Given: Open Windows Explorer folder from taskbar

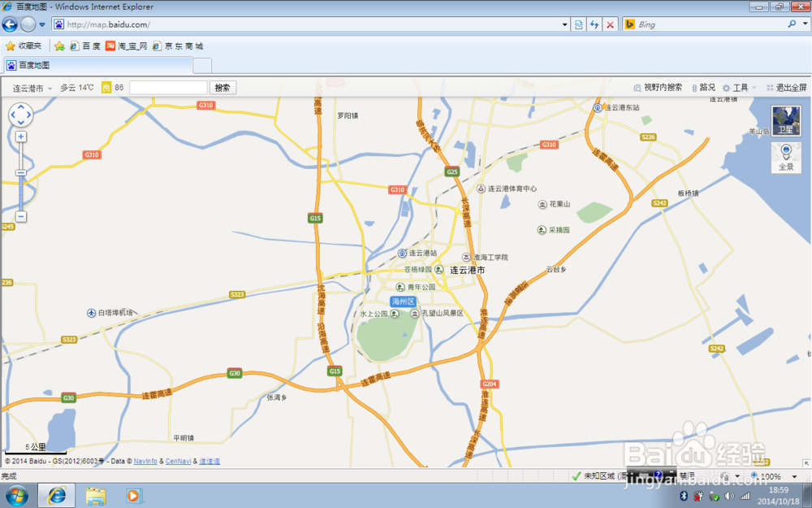Looking at the screenshot, I should [96, 496].
